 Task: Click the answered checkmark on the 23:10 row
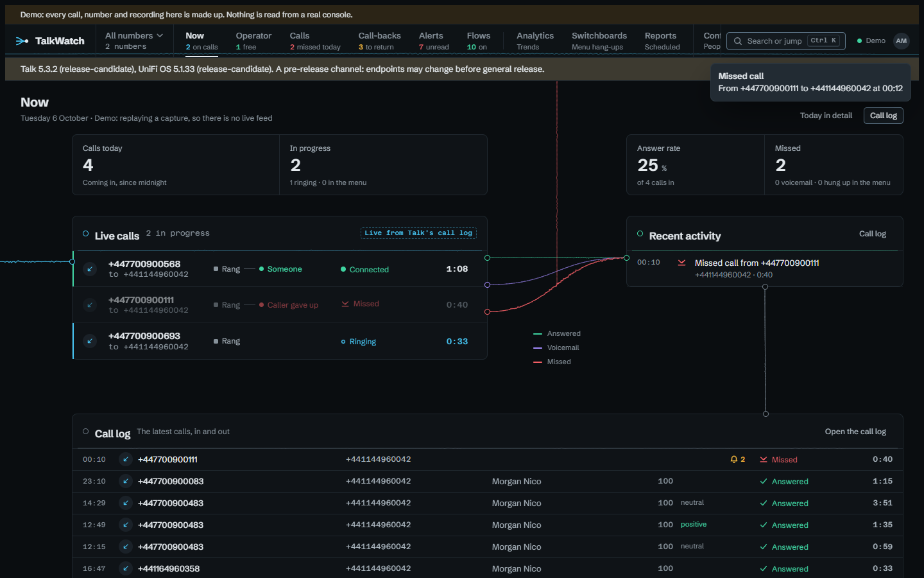coord(764,482)
